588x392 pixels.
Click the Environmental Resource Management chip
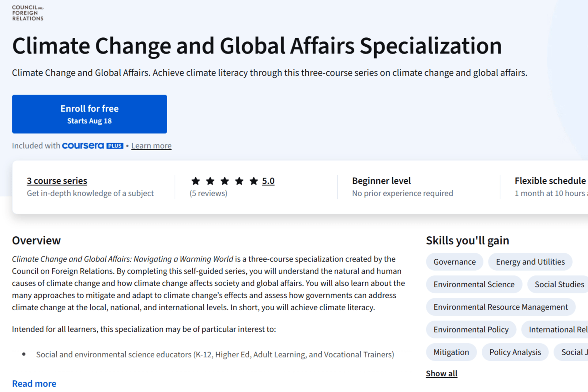(x=500, y=307)
